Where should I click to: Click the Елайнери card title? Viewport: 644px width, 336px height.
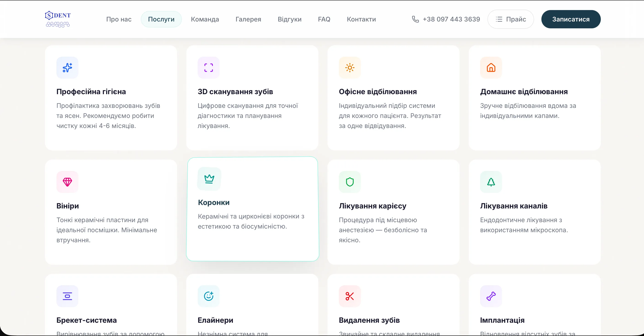coord(215,320)
